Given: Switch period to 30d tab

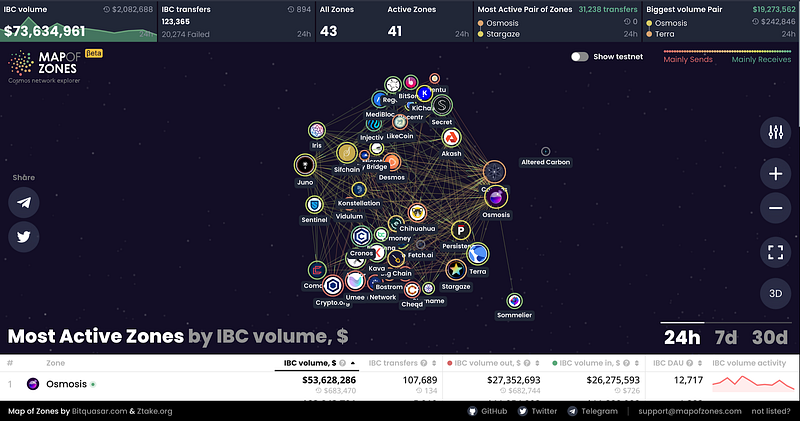Looking at the screenshot, I should click(769, 337).
